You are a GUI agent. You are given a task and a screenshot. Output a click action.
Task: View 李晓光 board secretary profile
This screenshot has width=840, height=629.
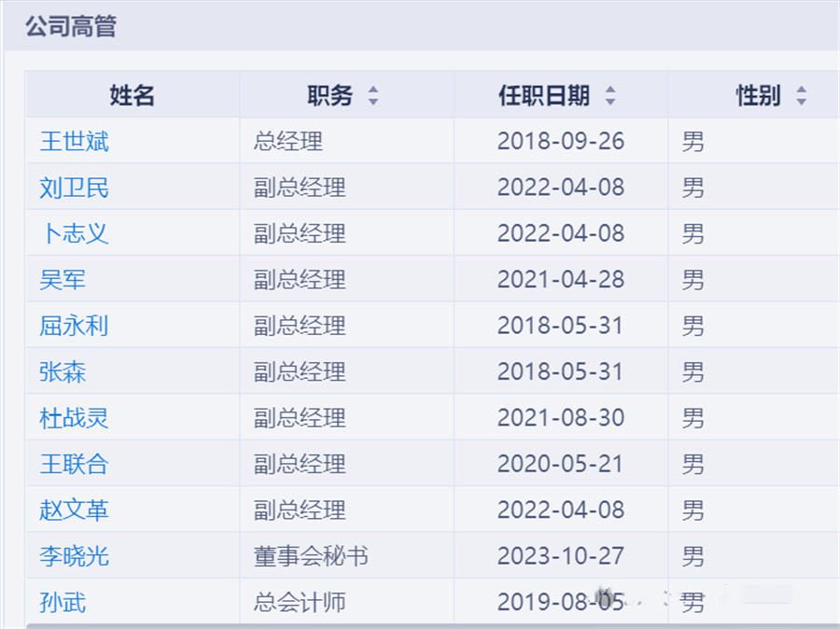(74, 556)
